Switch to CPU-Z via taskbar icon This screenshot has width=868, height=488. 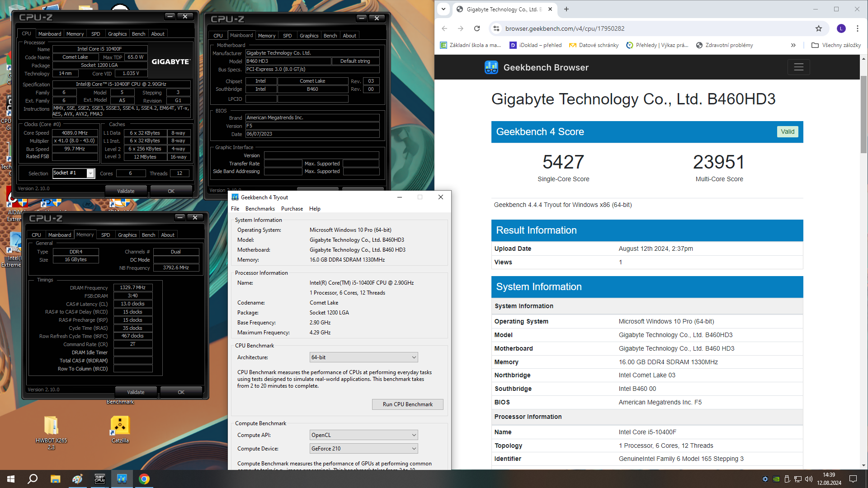(99, 479)
